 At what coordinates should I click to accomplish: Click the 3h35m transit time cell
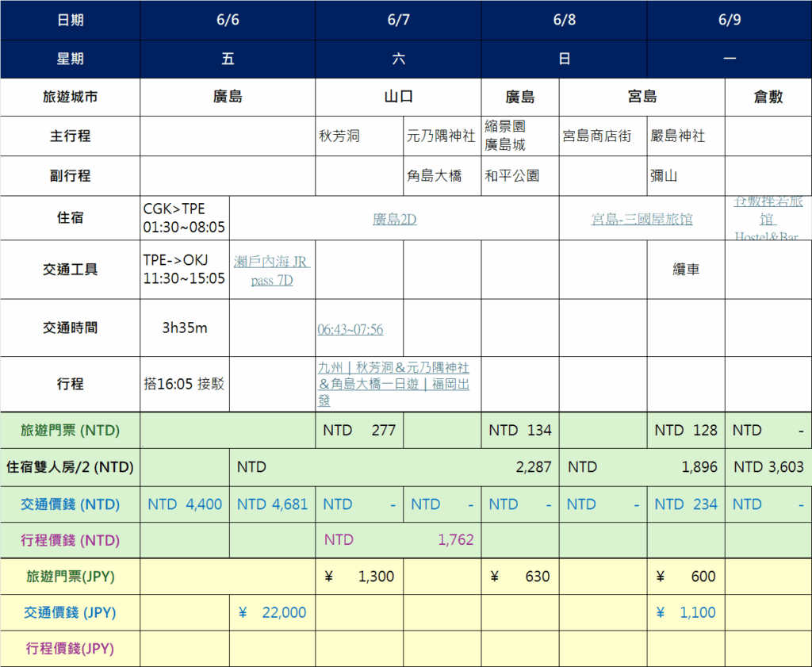tap(184, 328)
